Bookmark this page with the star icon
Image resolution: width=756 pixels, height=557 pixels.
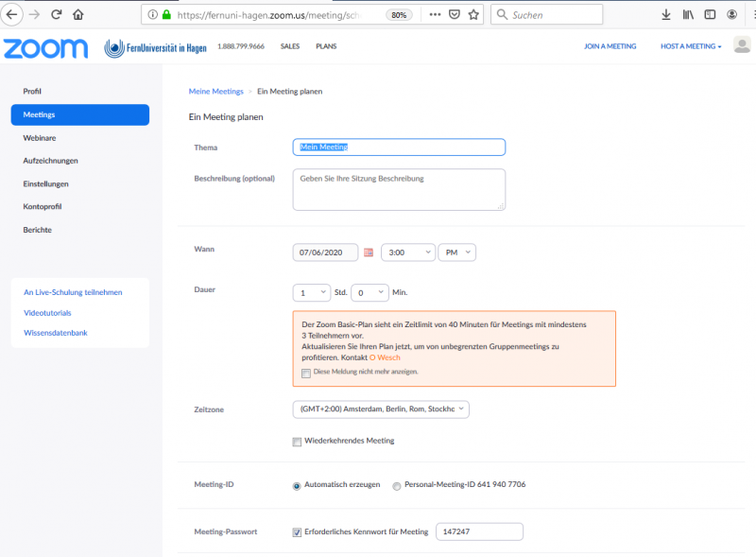(473, 14)
